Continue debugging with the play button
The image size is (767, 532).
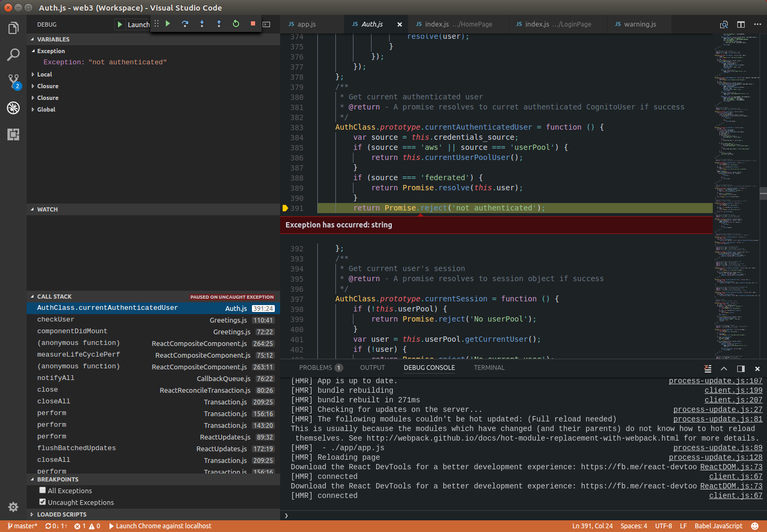(168, 24)
